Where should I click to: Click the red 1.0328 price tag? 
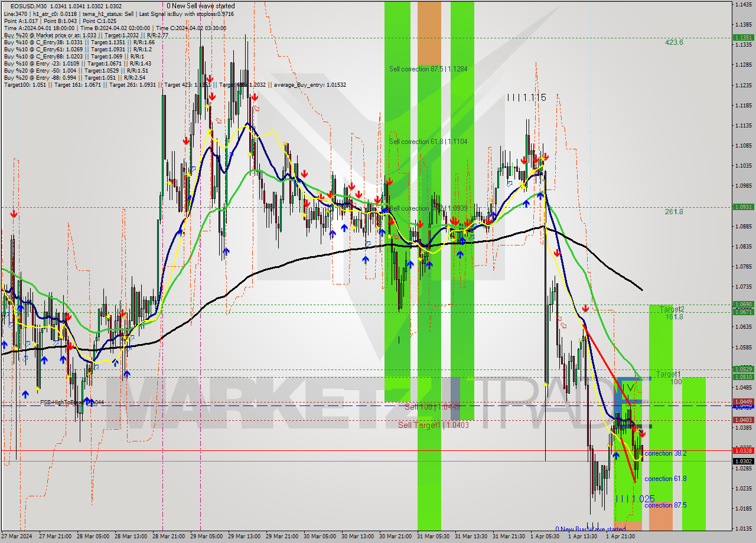[742, 450]
